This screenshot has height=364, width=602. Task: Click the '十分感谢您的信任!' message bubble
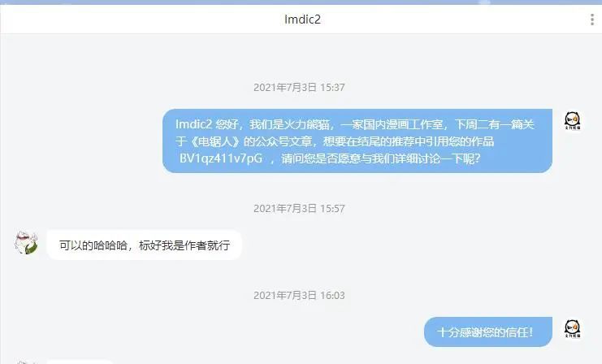[x=488, y=331]
